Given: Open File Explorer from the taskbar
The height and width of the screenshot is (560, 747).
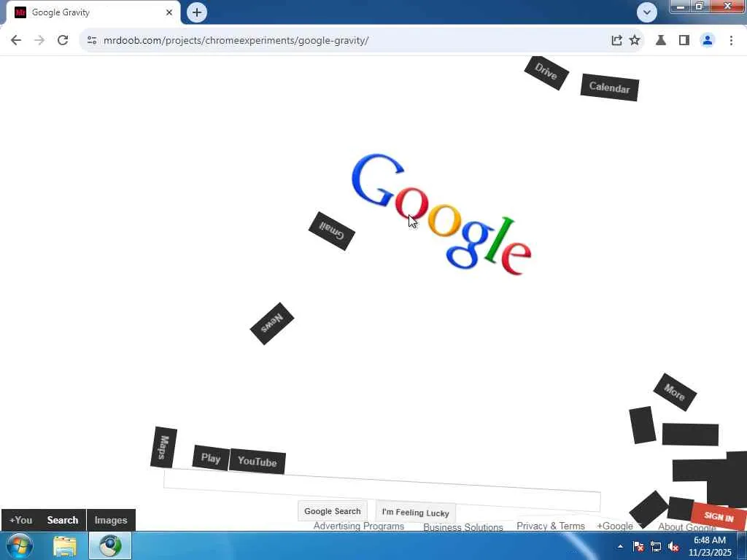Looking at the screenshot, I should (65, 546).
